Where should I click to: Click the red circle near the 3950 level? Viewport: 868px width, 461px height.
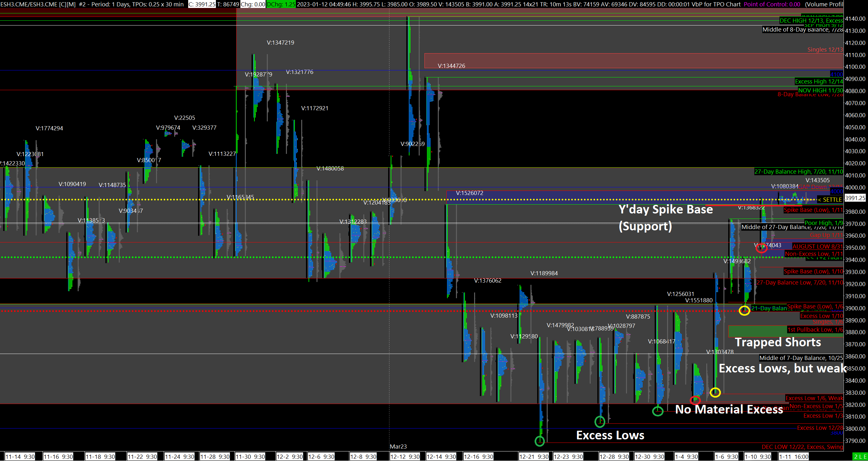(762, 248)
